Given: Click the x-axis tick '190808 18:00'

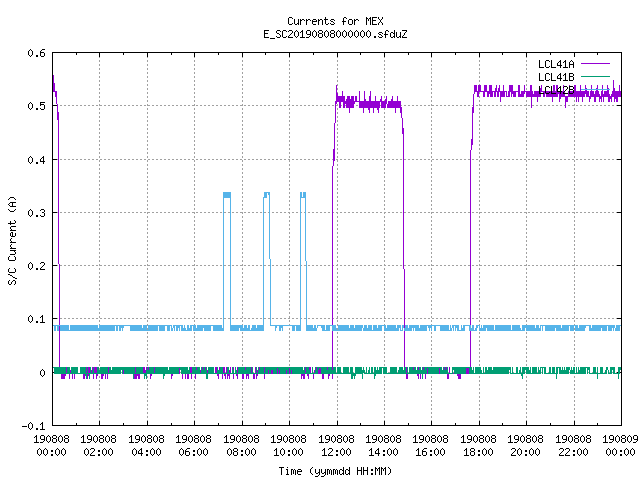Looking at the screenshot, I should pos(478,445).
